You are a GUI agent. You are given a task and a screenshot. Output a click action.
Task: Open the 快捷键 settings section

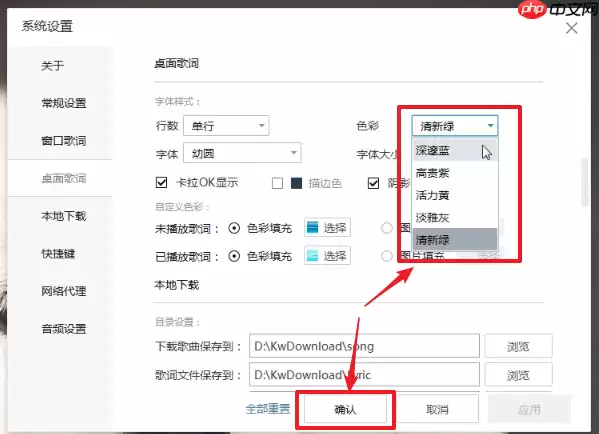[58, 253]
